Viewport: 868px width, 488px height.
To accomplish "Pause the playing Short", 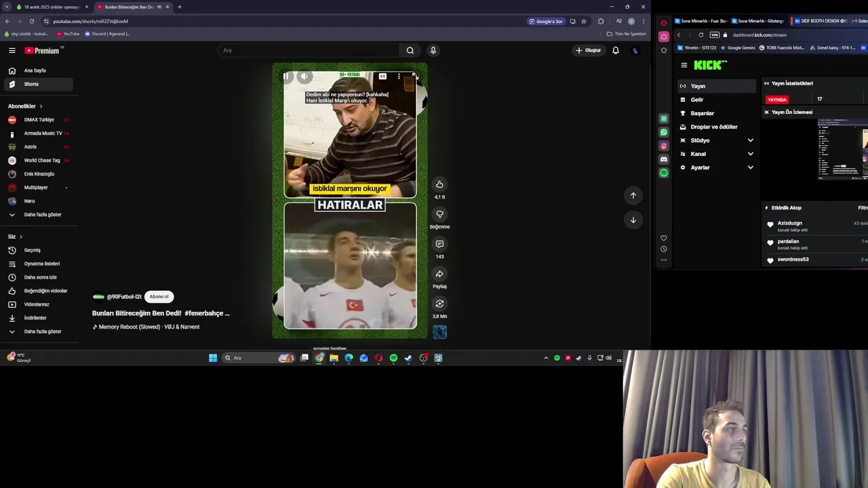I will (287, 77).
